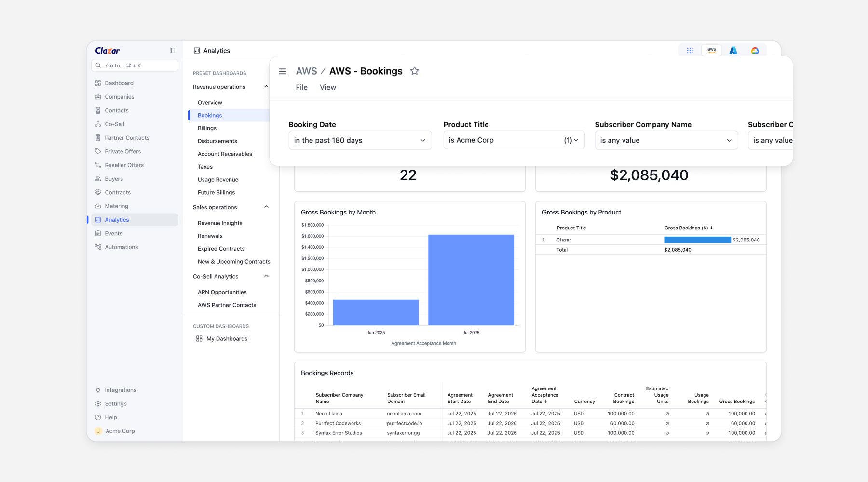Open the View menu

[328, 87]
